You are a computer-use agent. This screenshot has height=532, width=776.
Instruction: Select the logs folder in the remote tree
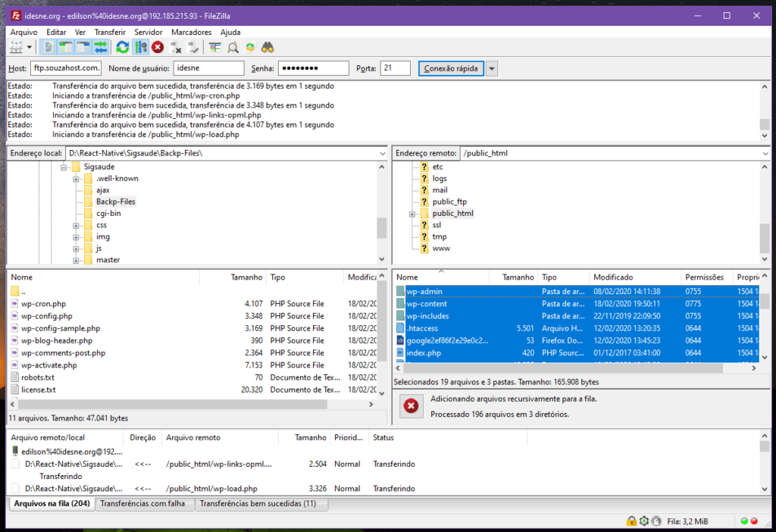pos(440,179)
